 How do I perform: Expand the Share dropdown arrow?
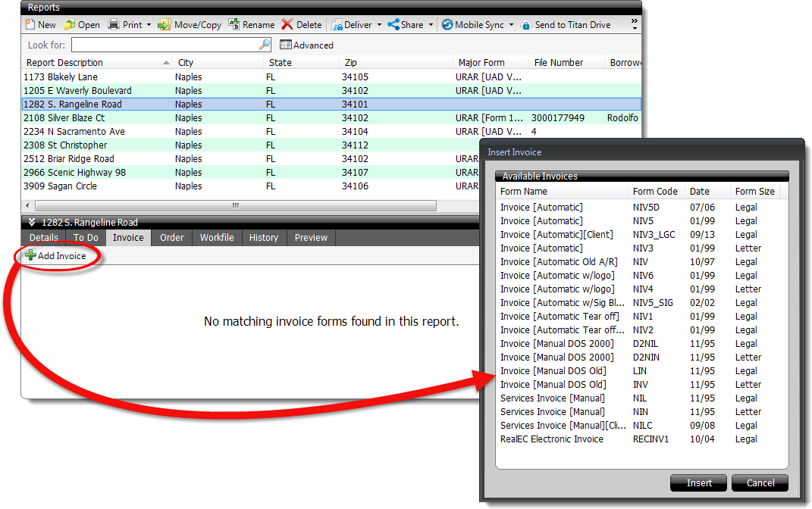431,25
